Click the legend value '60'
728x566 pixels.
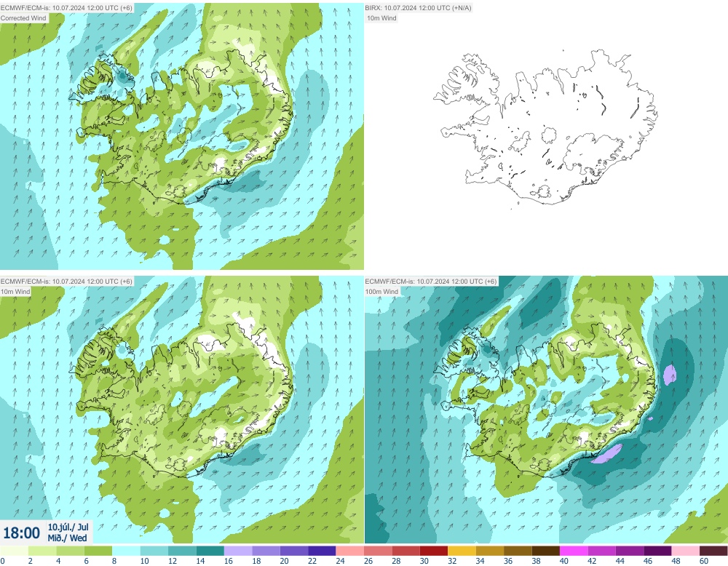click(704, 561)
